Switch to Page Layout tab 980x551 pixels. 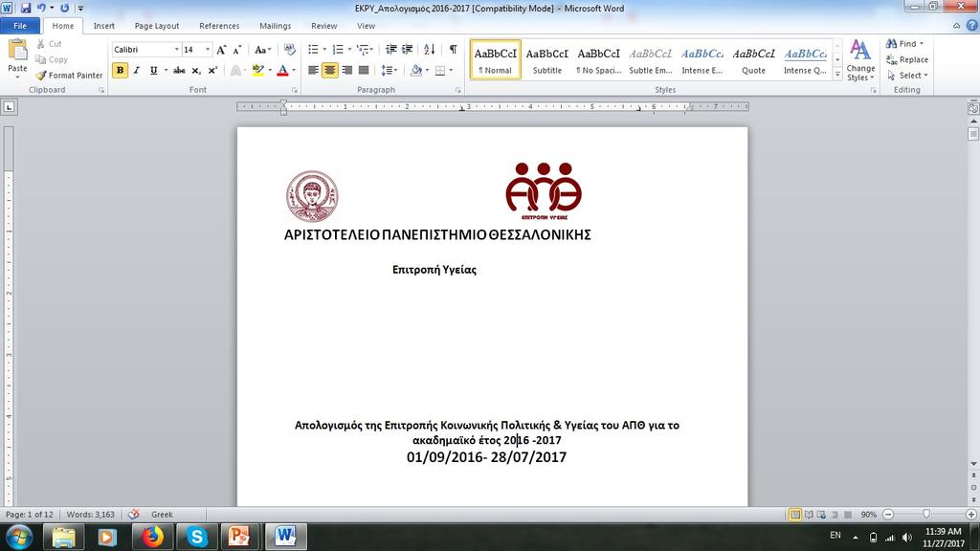pos(157,26)
